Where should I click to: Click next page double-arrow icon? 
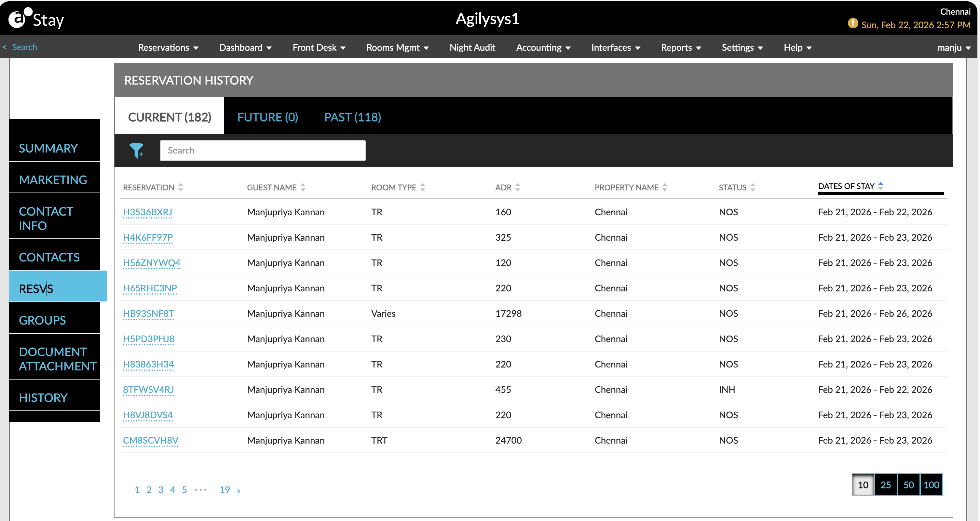(238, 490)
